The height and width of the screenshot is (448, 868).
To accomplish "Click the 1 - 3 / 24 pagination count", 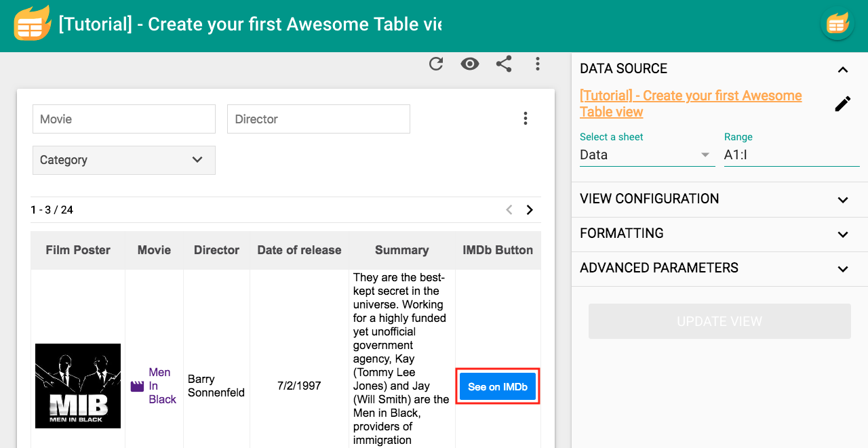I will pyautogui.click(x=52, y=210).
